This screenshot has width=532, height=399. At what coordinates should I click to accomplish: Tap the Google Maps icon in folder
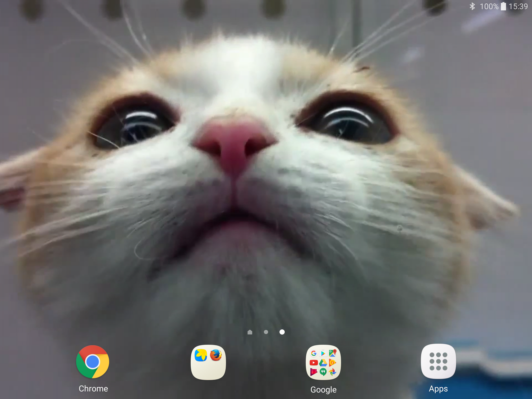pos(332,353)
